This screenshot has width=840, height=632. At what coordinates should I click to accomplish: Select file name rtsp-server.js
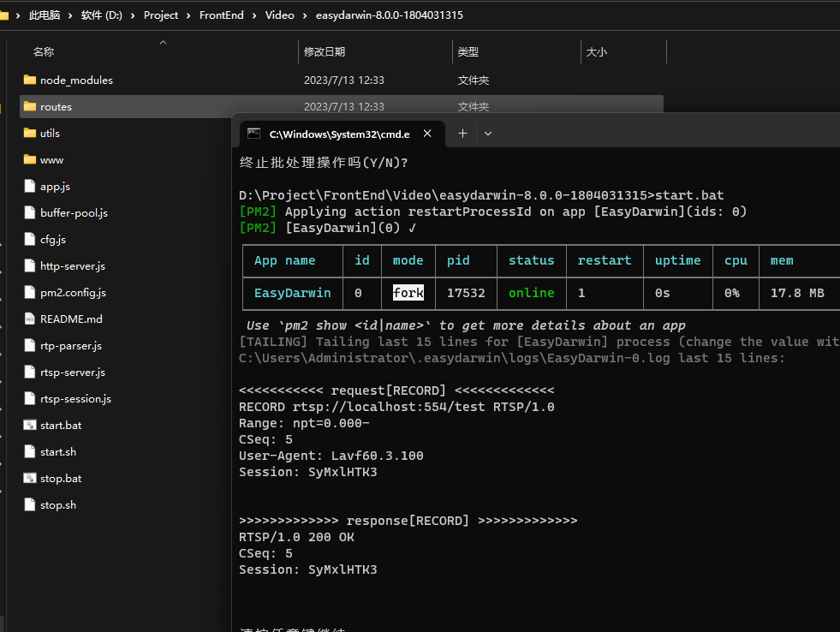tap(73, 373)
